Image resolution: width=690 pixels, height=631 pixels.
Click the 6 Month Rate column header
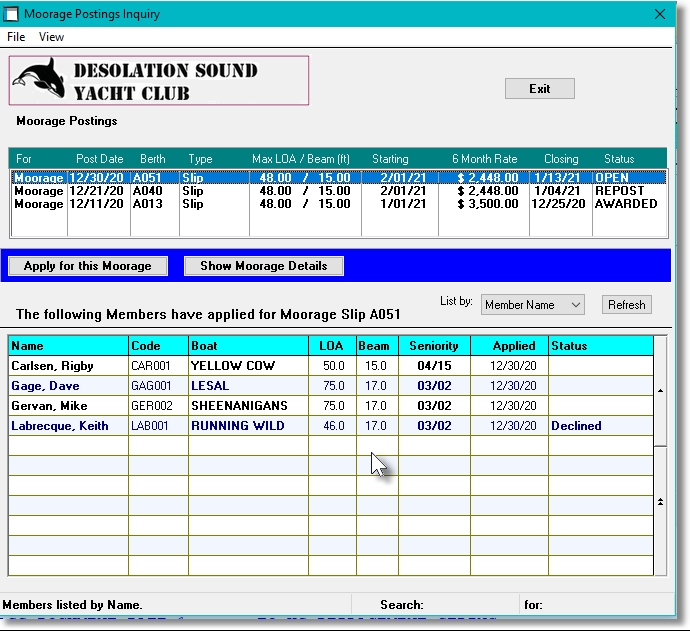484,159
